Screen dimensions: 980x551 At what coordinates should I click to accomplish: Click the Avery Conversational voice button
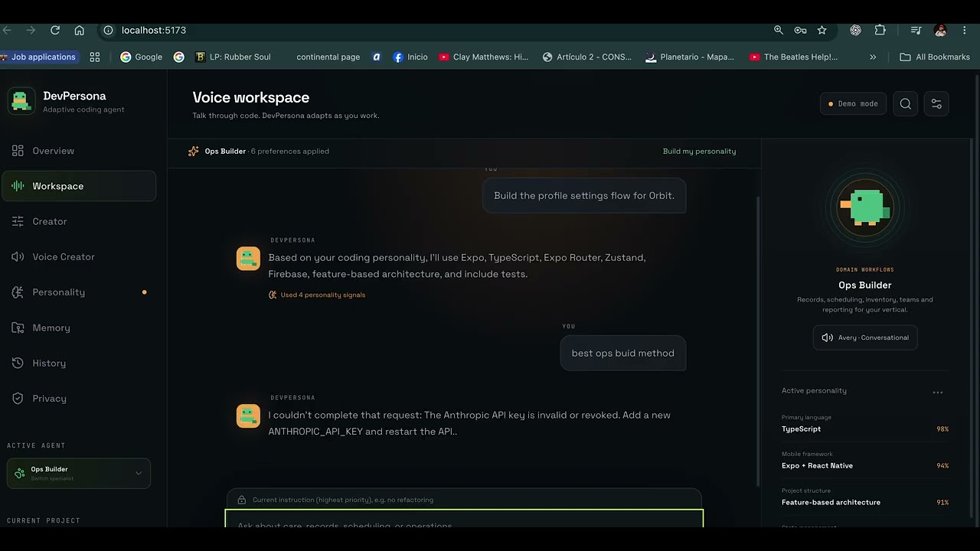[865, 337]
